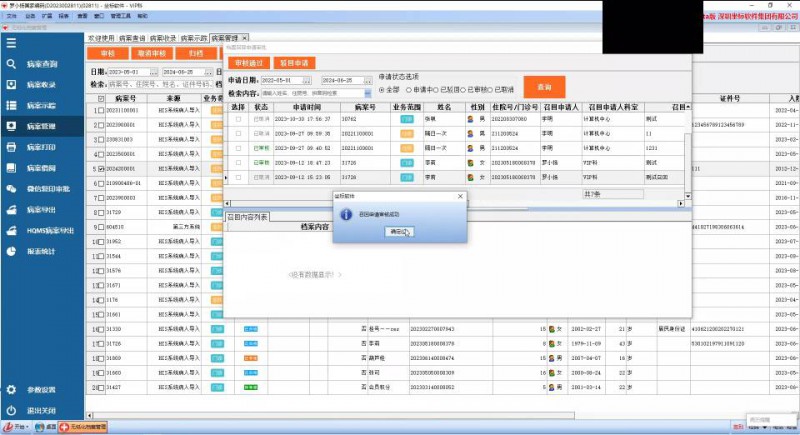
Task: Click the 病案打印 printer icon in sidebar
Action: click(10, 147)
